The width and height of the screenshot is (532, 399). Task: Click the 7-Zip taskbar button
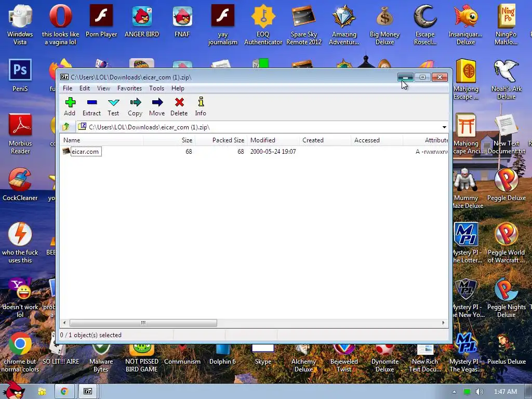coord(88,391)
